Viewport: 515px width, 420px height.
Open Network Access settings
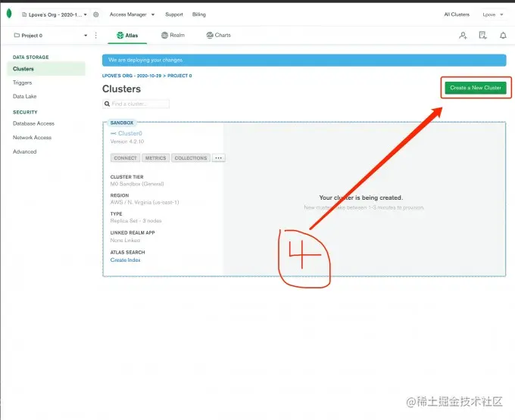(32, 138)
